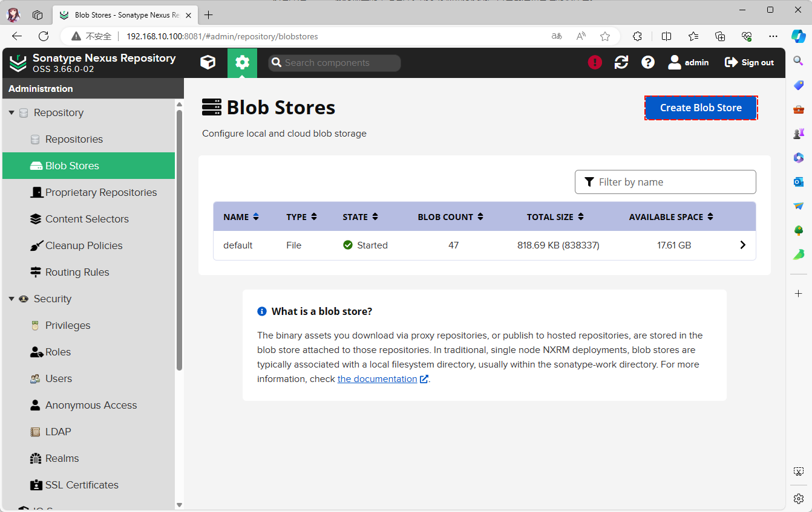Click the Create Blob Store button

[701, 108]
